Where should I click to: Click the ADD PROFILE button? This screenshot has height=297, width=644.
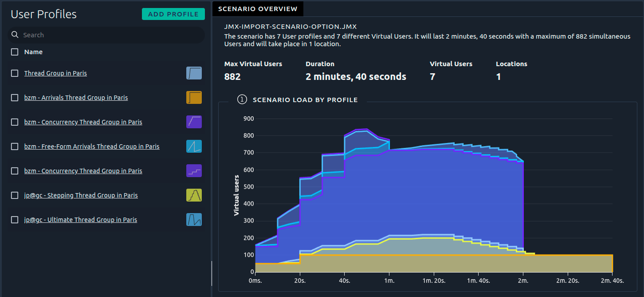(x=173, y=14)
